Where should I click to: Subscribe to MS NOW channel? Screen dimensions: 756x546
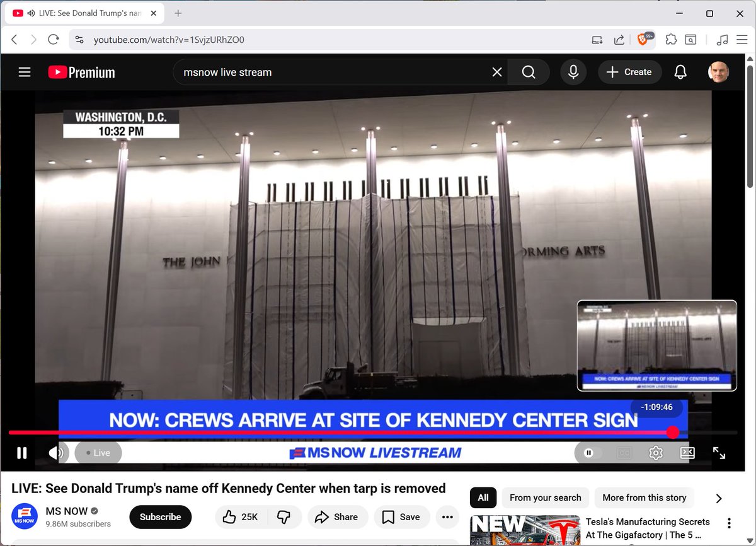(161, 517)
